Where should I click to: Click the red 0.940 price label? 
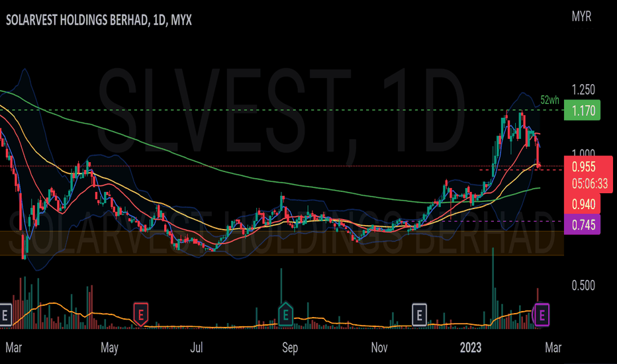[x=583, y=204]
